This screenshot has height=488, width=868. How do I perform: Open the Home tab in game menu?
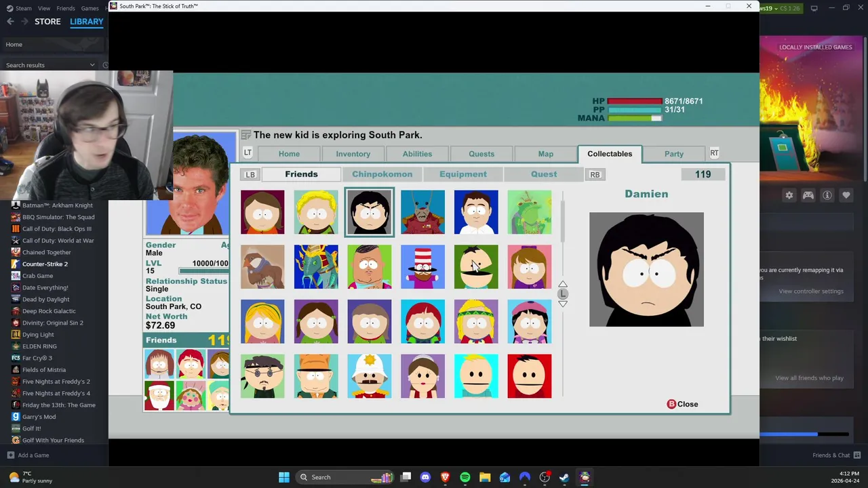tap(289, 154)
